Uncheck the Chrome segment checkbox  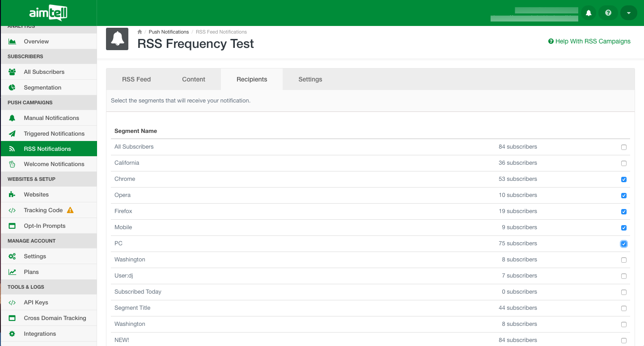[624, 179]
